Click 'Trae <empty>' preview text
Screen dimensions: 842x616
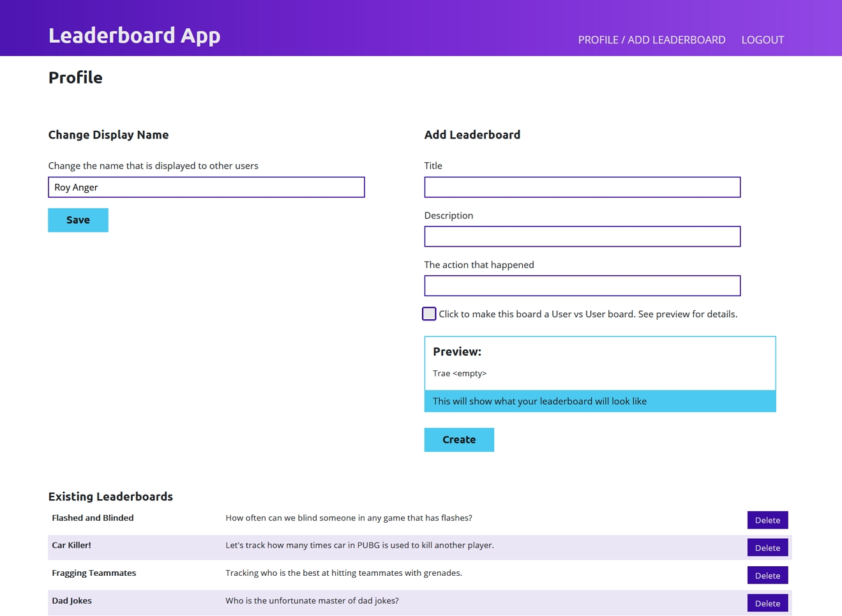460,373
